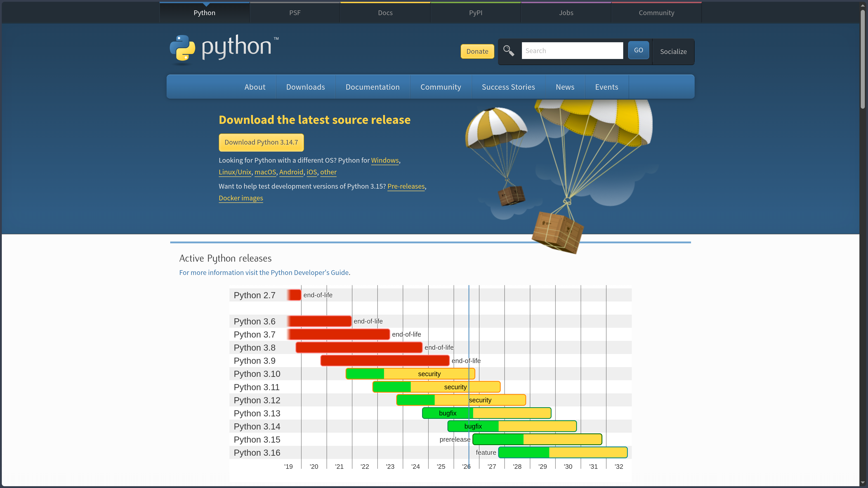Open the Events navigation menu
Viewport: 868px width, 488px height.
point(606,87)
